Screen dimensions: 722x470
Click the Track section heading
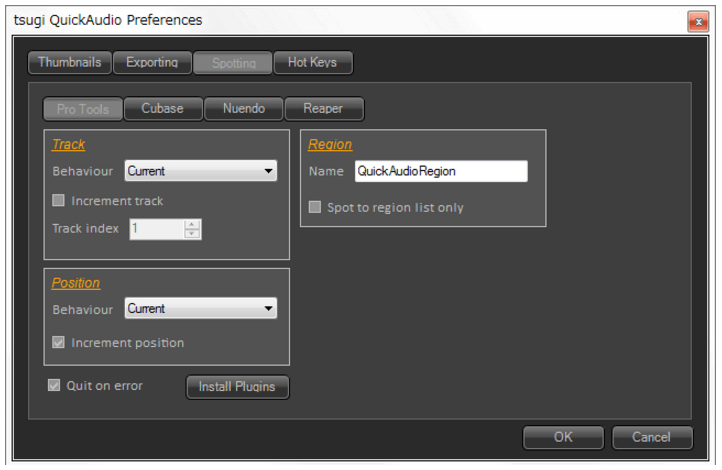tap(69, 145)
